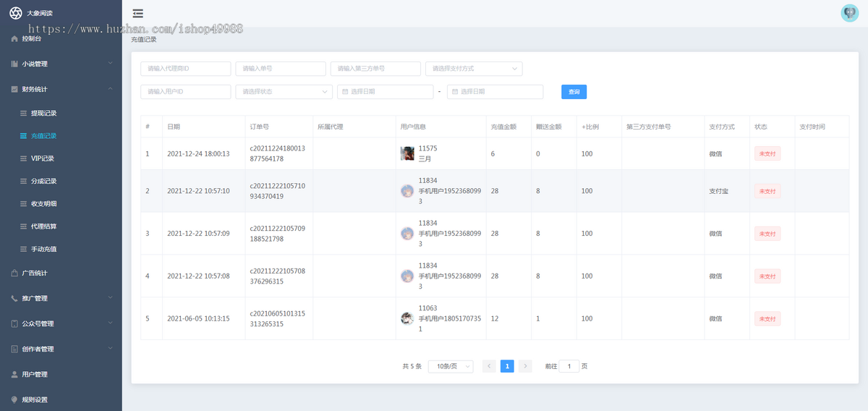
Task: Focus the 请输入代理商ID input field
Action: 186,69
